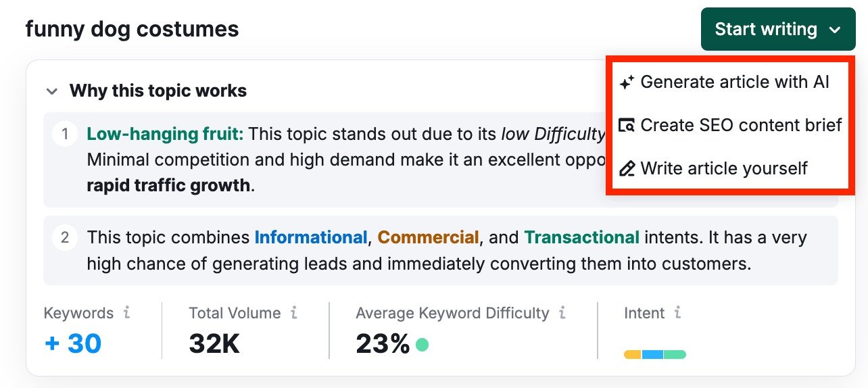
Task: Choose 'Create SEO content brief' menu item
Action: point(741,126)
